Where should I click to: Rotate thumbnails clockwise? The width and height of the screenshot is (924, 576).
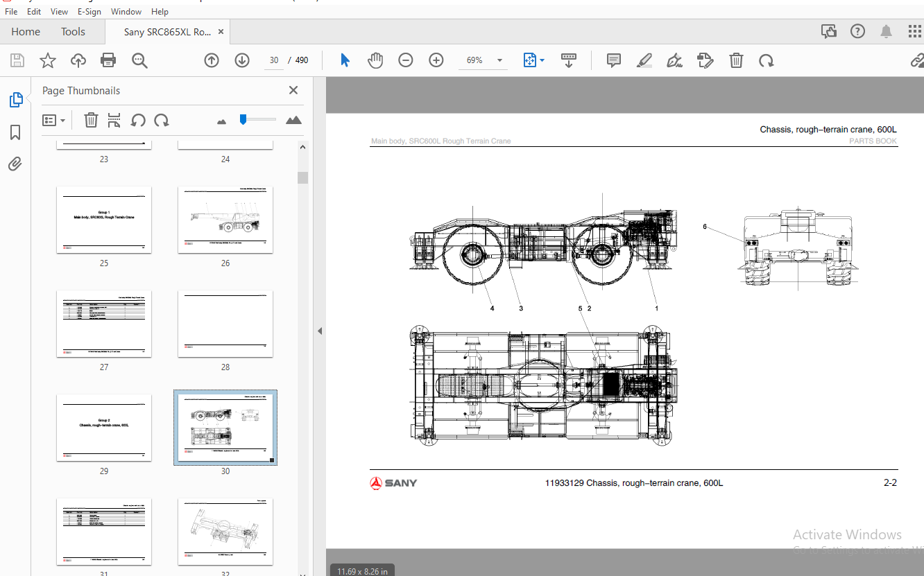point(162,120)
